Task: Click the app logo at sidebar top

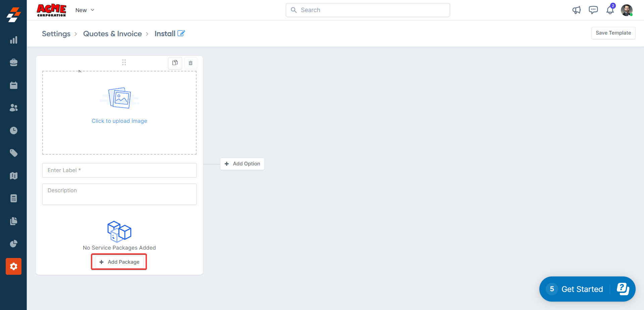Action: (13, 14)
